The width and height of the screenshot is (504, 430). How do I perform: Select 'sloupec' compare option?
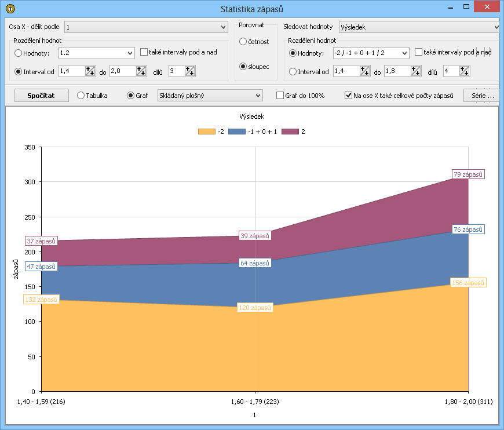click(243, 66)
